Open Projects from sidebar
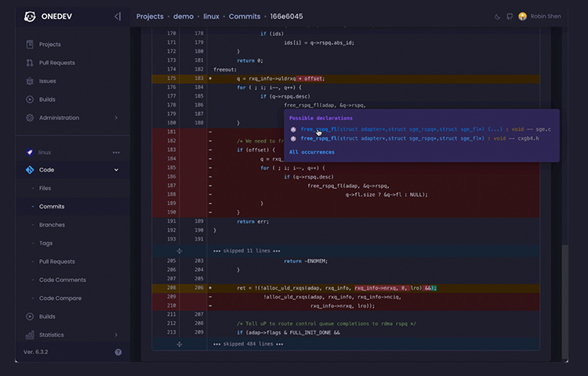This screenshot has width=588, height=376. [50, 44]
